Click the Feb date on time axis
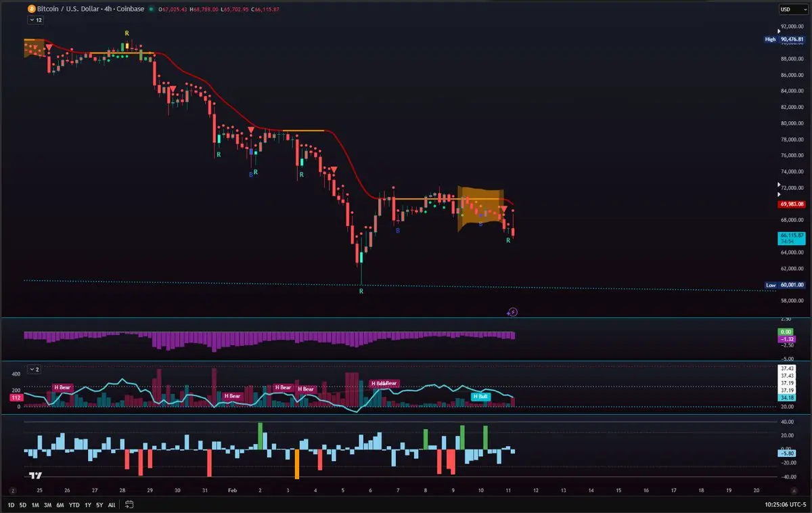Viewport: 812px width, 513px height. click(231, 489)
